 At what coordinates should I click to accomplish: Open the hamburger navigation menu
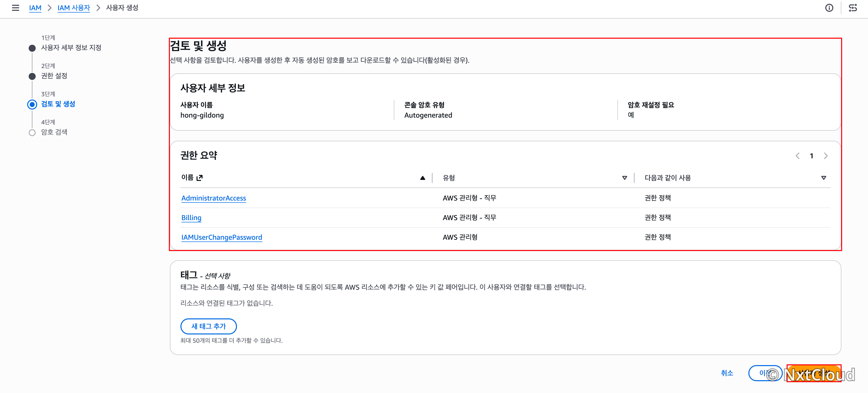[16, 8]
